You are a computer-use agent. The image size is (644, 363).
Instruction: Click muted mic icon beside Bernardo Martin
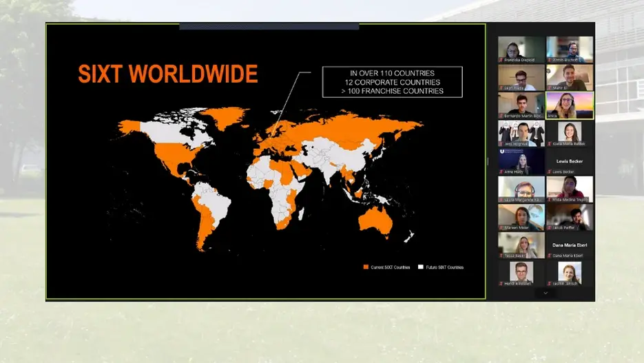[x=501, y=116]
